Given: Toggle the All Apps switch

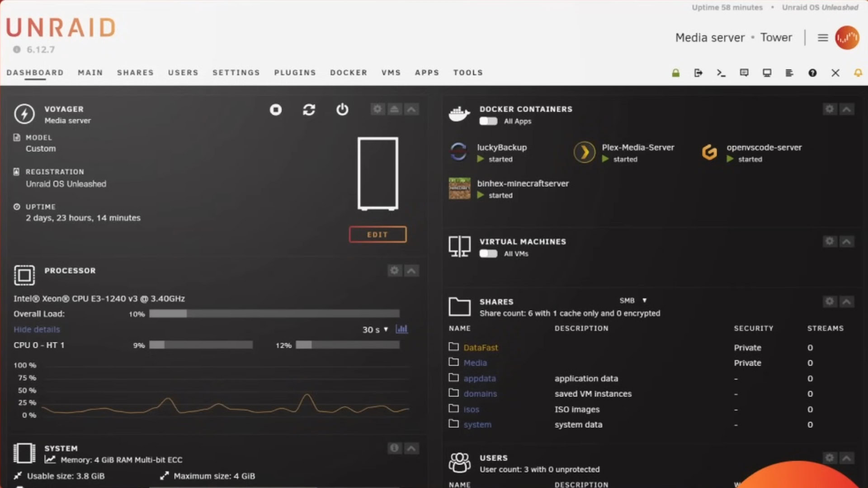Looking at the screenshot, I should 488,121.
